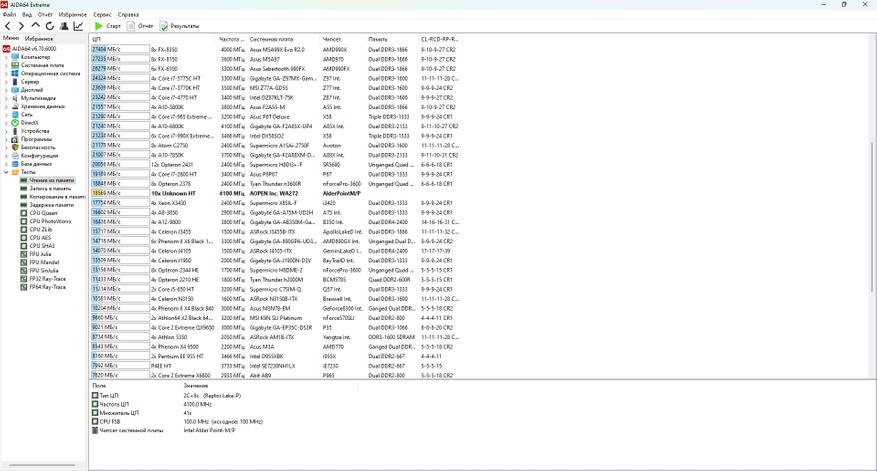Screen dimensions: 877x471
Task: Select the Тесты folder icon
Action: click(x=15, y=172)
